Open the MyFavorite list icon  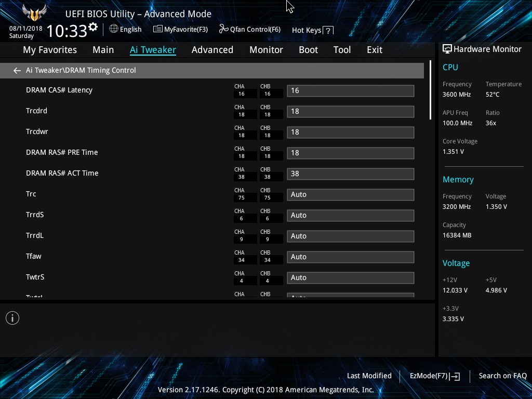click(157, 29)
